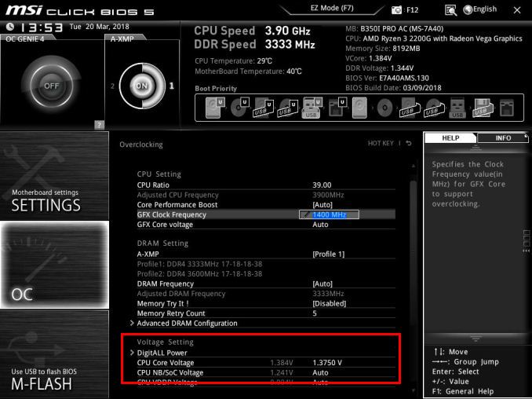Select the Memory Retry Count row label

tap(171, 313)
